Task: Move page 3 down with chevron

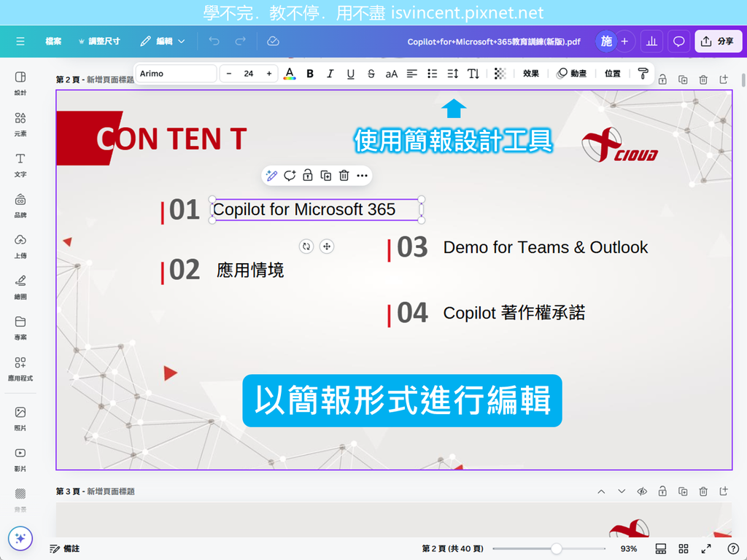Action: pyautogui.click(x=622, y=491)
